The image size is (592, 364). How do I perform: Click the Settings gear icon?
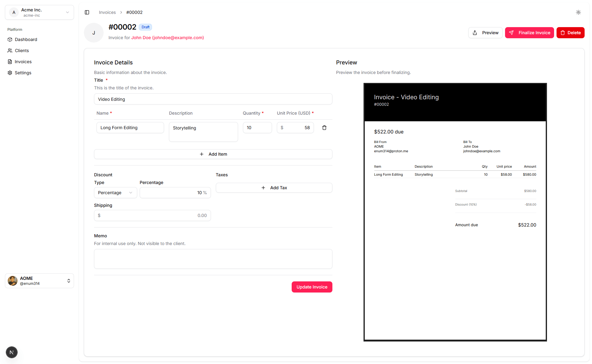pyautogui.click(x=10, y=73)
